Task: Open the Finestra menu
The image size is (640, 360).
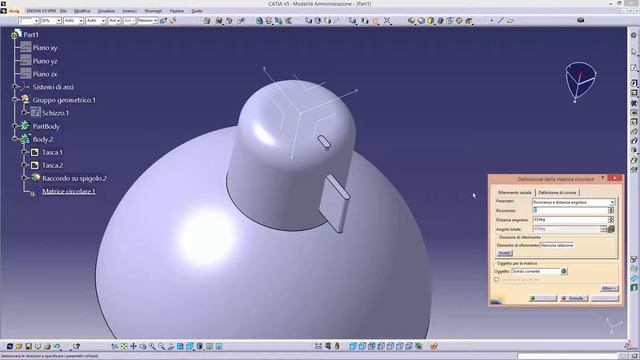Action: [x=177, y=11]
